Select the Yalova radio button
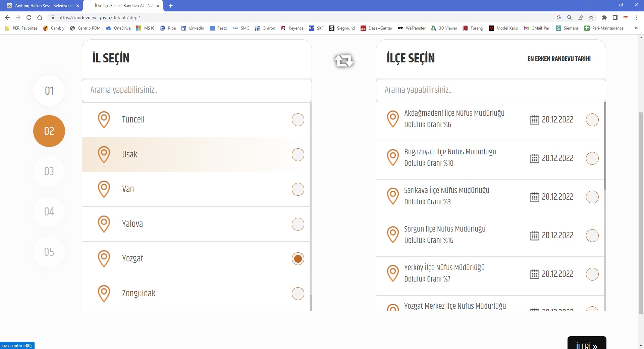The height and width of the screenshot is (349, 644). pos(298,224)
